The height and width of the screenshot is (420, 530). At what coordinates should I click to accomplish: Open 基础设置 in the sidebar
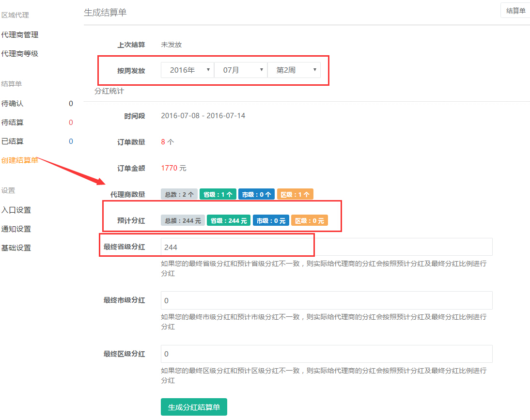pyautogui.click(x=16, y=248)
